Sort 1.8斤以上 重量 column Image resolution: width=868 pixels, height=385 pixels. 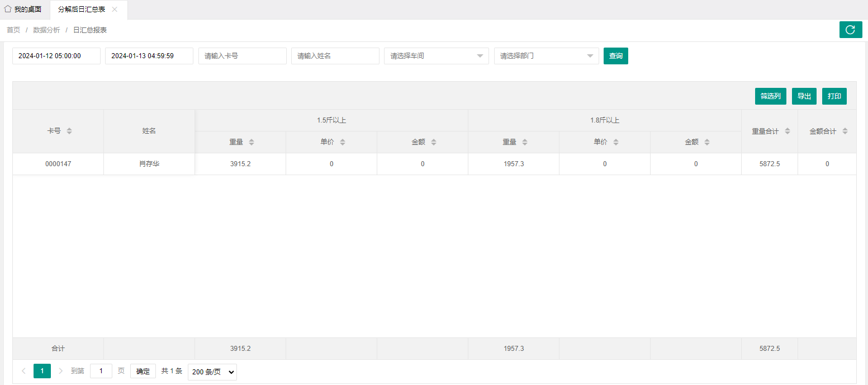point(525,142)
